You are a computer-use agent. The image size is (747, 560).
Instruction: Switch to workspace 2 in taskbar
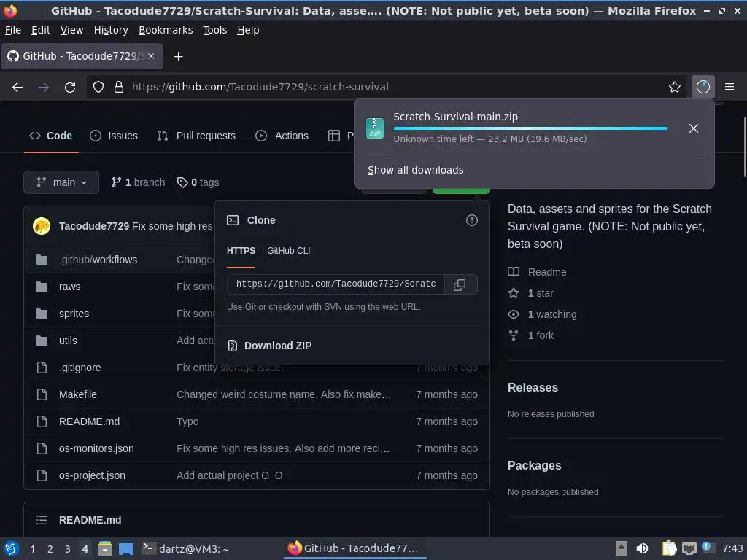[x=50, y=549]
